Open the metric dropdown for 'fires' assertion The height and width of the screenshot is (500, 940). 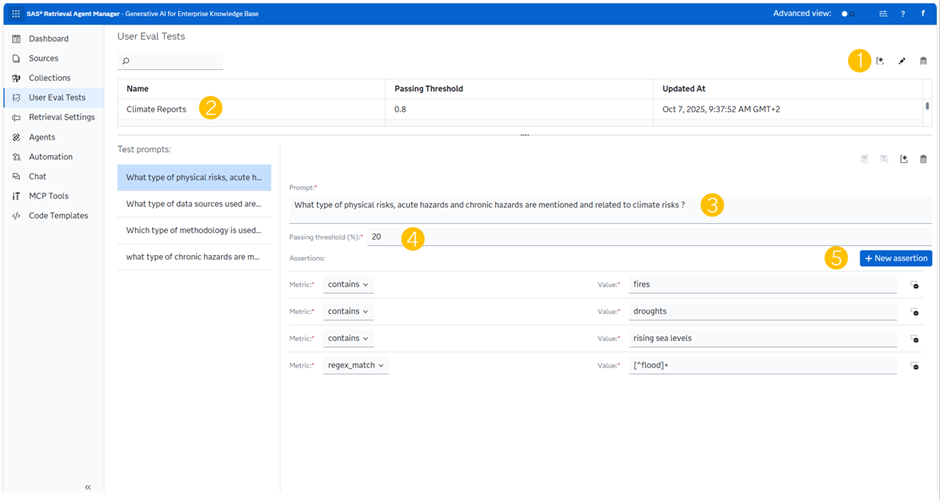(348, 284)
